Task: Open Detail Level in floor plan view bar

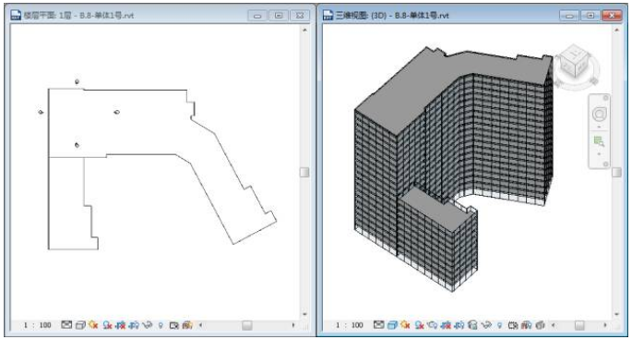Action: [66, 325]
